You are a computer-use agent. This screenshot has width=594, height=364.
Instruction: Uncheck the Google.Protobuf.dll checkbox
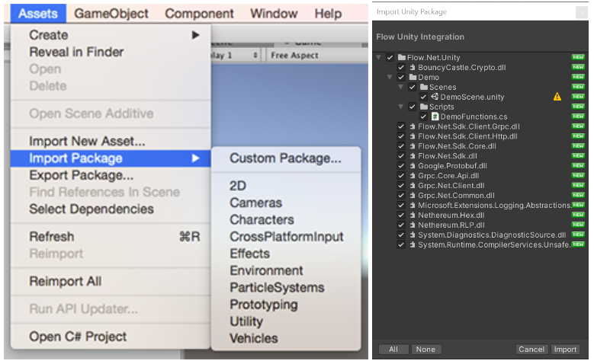[x=401, y=166]
